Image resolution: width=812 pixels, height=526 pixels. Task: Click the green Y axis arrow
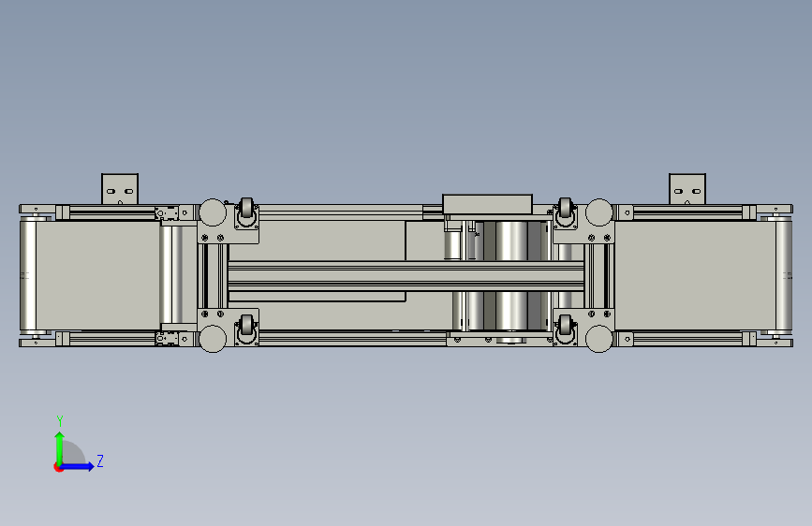(60, 448)
